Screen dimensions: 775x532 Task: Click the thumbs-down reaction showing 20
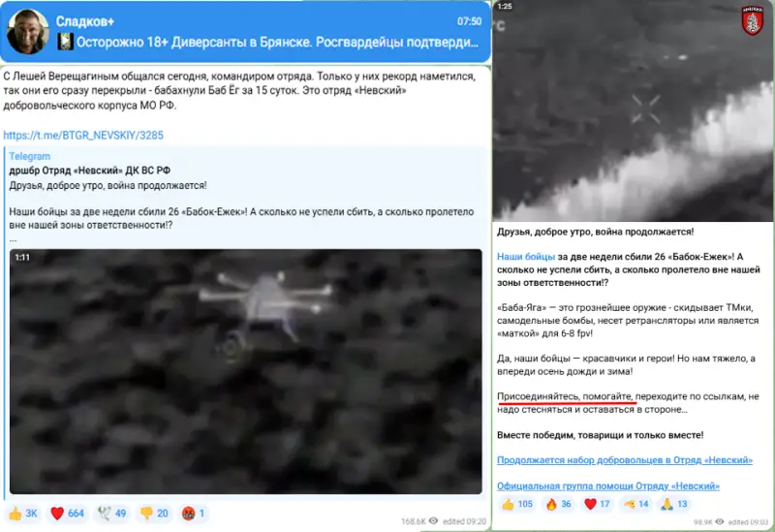click(154, 514)
